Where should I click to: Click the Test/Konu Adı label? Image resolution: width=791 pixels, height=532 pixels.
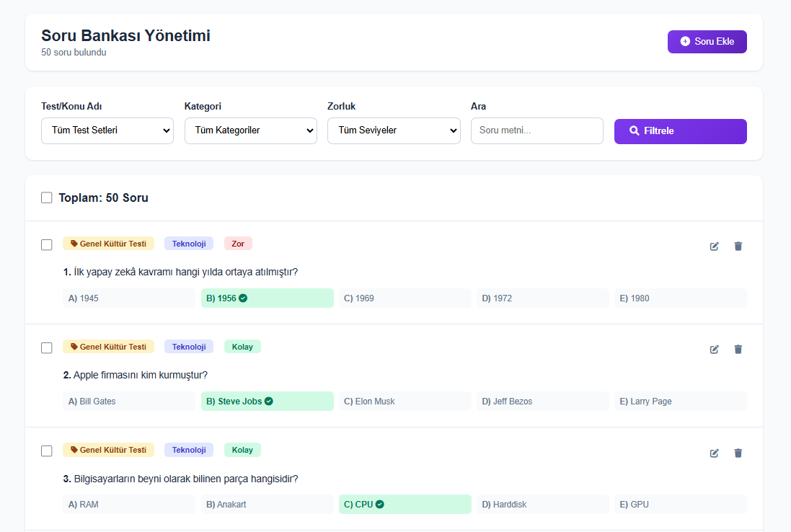tap(71, 107)
